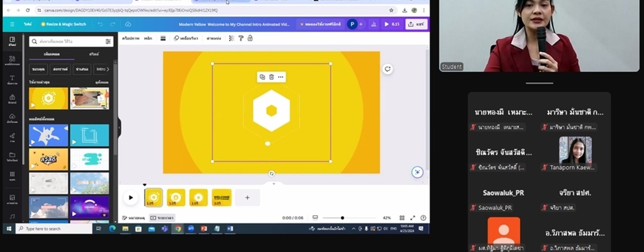Open grid view of pages
This screenshot has height=252, width=644.
[x=402, y=218]
